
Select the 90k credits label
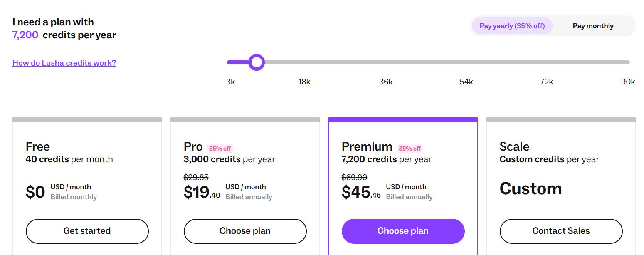pos(628,82)
